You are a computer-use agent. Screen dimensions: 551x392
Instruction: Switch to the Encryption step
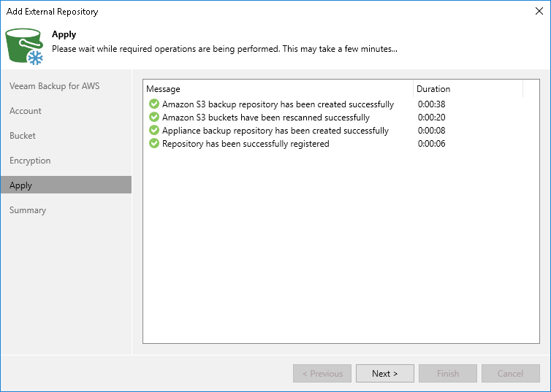point(30,161)
